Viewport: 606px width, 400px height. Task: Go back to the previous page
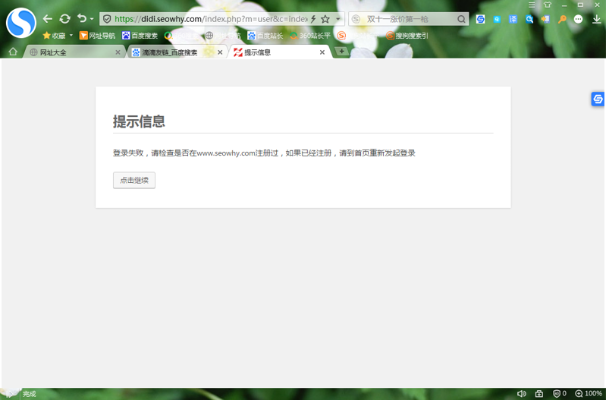47,19
